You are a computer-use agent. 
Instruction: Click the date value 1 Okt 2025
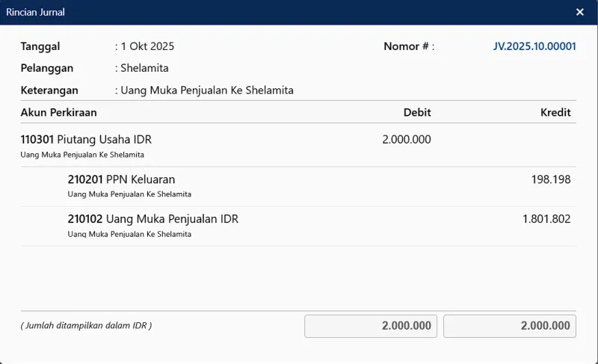pos(147,46)
